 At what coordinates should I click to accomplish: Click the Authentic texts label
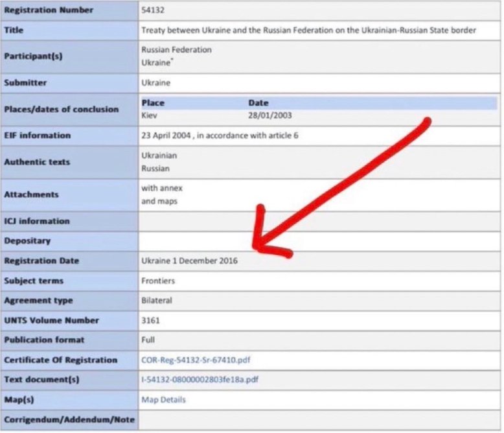coord(37,162)
